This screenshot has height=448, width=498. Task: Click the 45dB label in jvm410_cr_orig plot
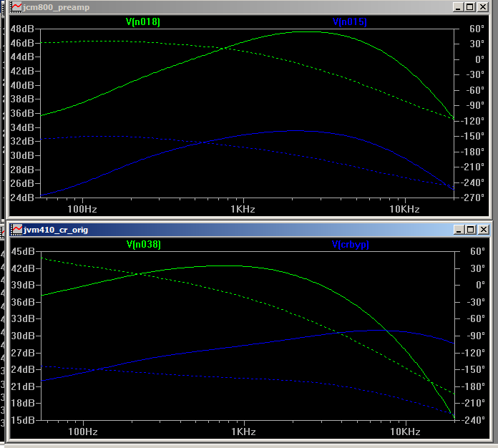pyautogui.click(x=23, y=251)
